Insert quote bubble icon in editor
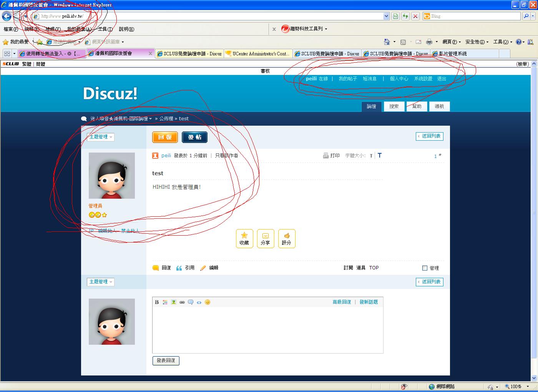Screen dimensions: 538x392 (191, 302)
